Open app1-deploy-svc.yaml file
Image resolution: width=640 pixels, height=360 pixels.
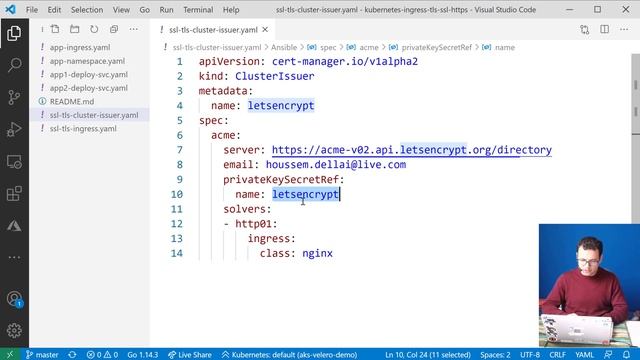click(x=89, y=74)
